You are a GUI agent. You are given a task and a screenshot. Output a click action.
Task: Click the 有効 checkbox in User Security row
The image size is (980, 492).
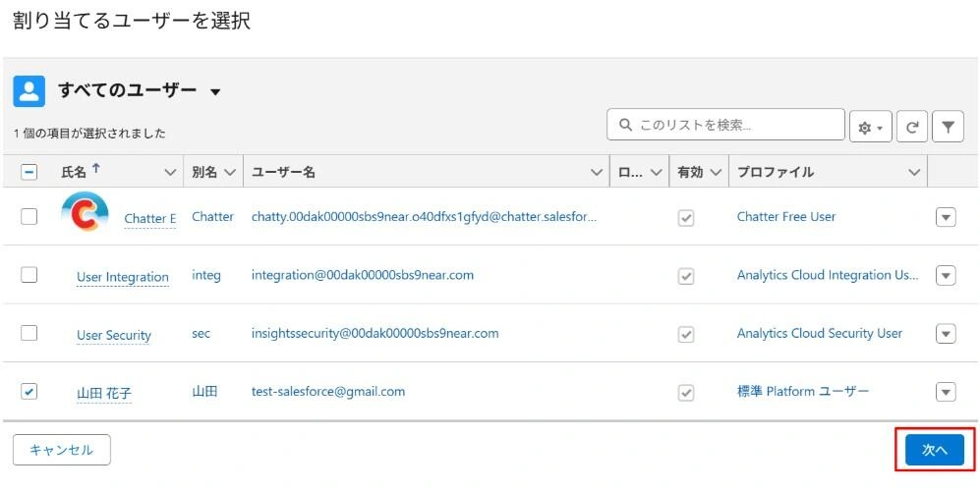686,334
